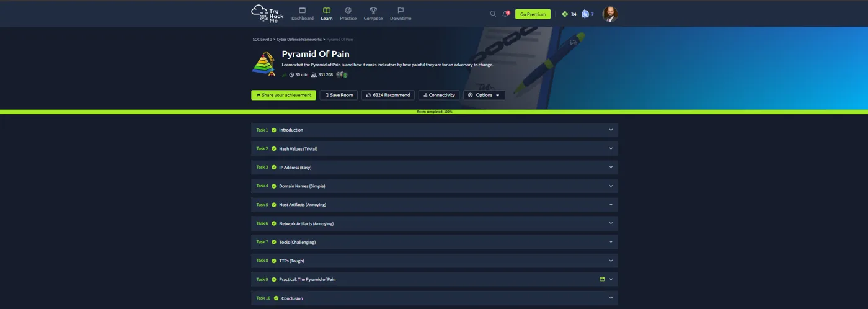Image resolution: width=868 pixels, height=309 pixels.
Task: Open the Options dropdown
Action: (x=484, y=95)
